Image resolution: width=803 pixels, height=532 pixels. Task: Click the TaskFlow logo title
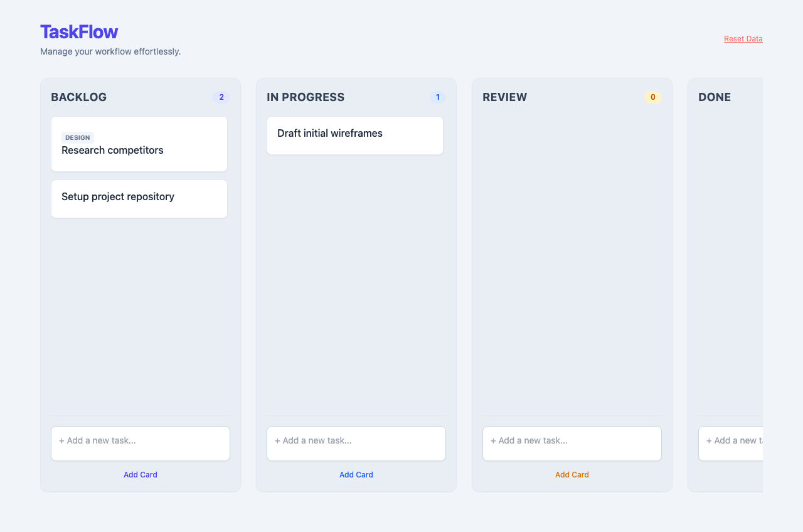coord(79,32)
